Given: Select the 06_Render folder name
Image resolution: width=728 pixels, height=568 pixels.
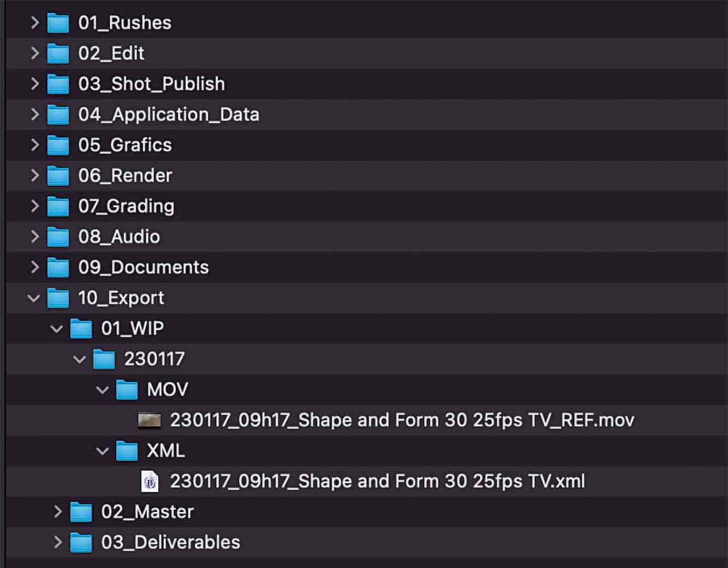Looking at the screenshot, I should point(125,176).
